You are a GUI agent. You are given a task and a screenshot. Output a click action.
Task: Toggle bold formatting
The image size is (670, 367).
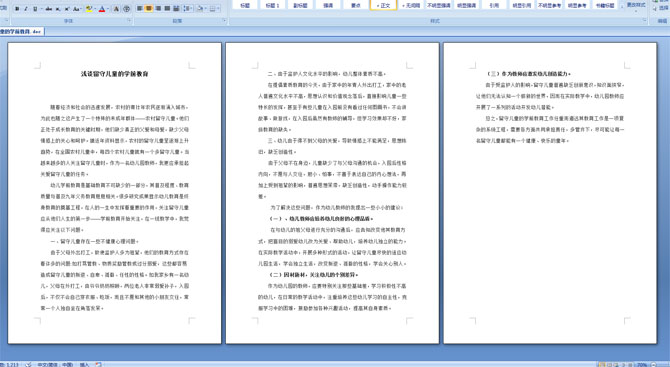coord(17,9)
